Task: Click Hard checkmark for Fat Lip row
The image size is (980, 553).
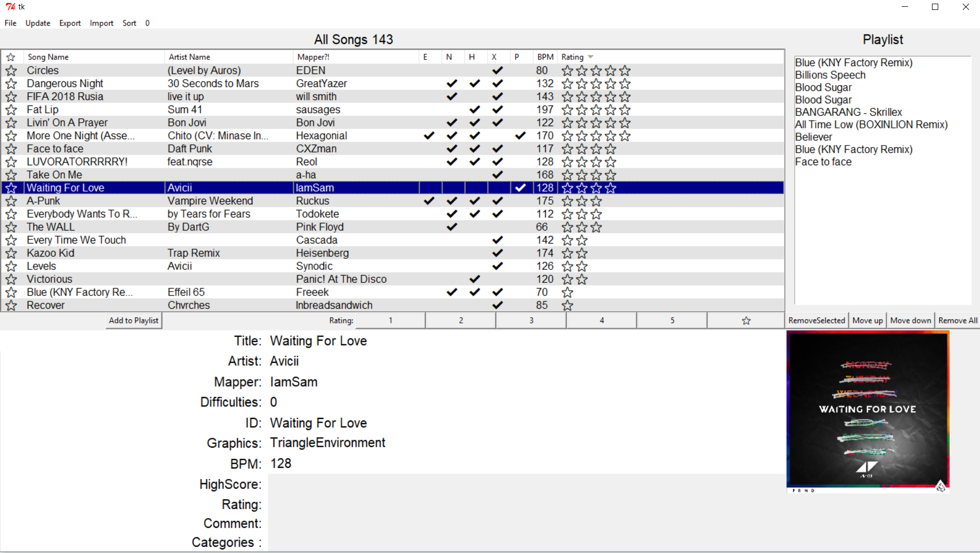Action: click(x=474, y=110)
